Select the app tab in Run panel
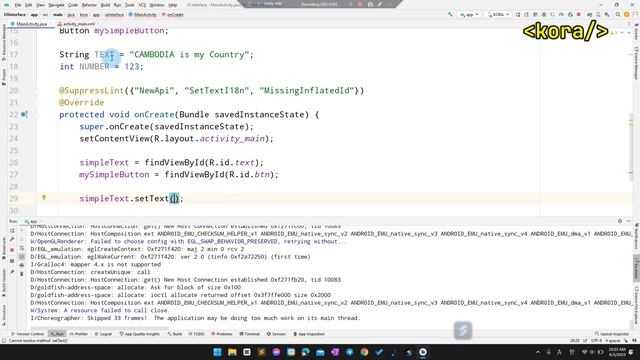 [x=31, y=221]
